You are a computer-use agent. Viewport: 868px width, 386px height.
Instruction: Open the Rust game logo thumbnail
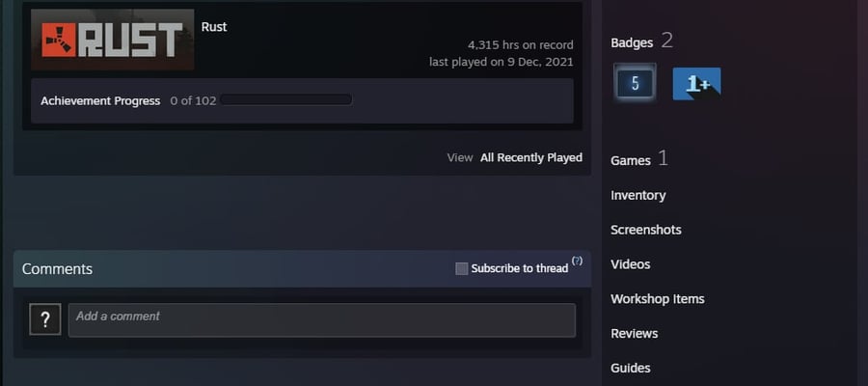point(113,40)
